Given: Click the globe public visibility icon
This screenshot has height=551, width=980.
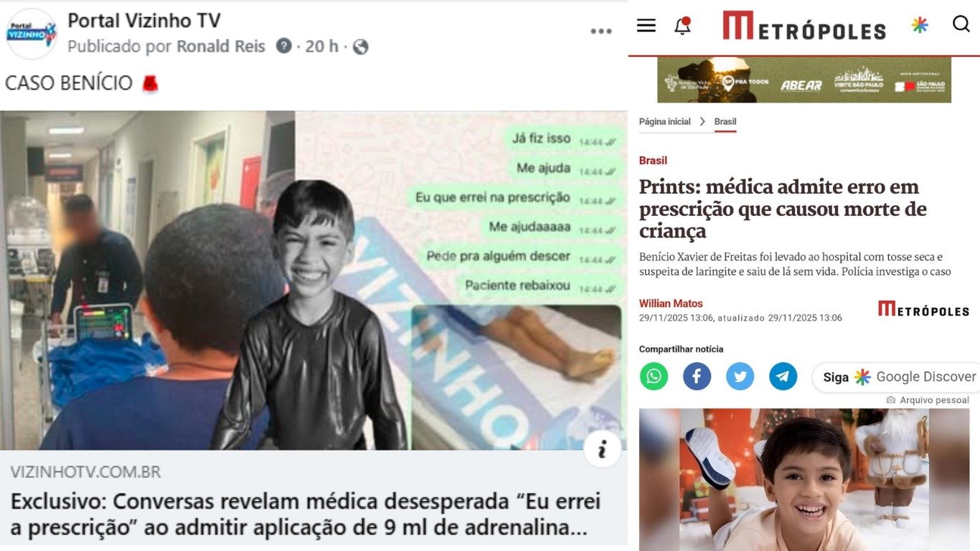Looking at the screenshot, I should [x=361, y=47].
